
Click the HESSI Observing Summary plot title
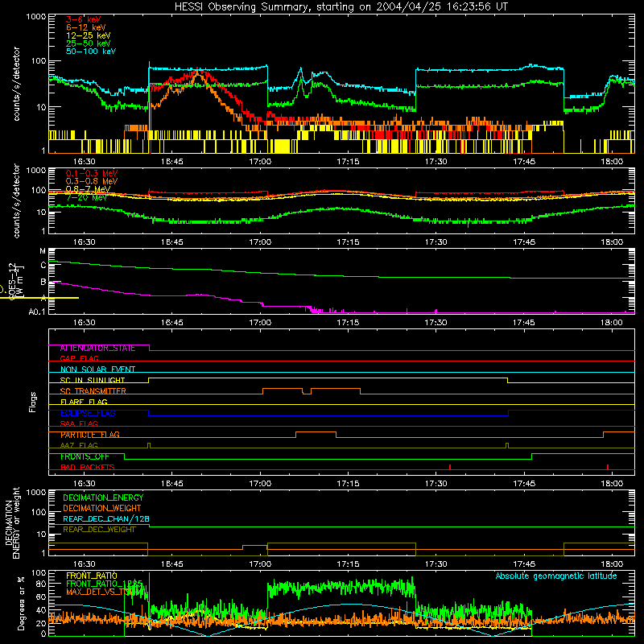click(341, 7)
